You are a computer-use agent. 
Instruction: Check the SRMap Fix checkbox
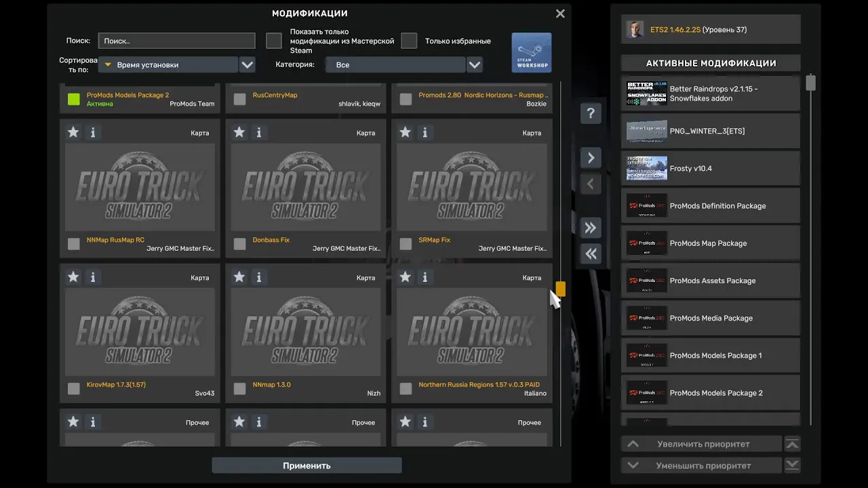tap(406, 244)
